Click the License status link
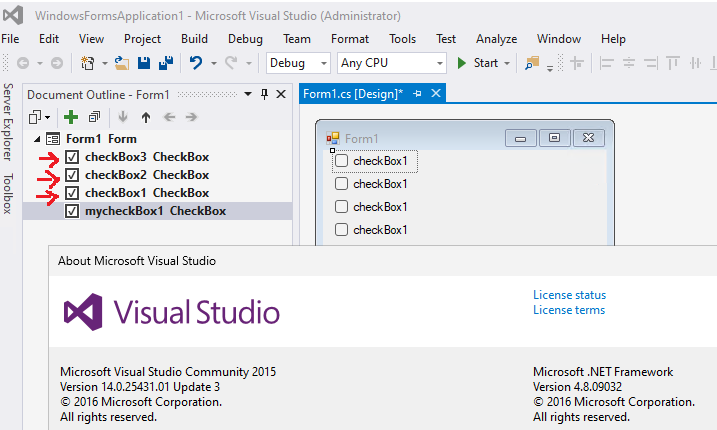This screenshot has height=430, width=717. coord(569,295)
